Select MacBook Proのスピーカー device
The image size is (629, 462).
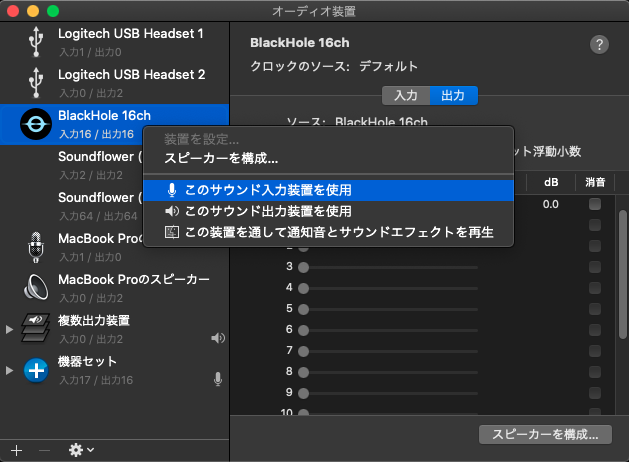point(114,288)
